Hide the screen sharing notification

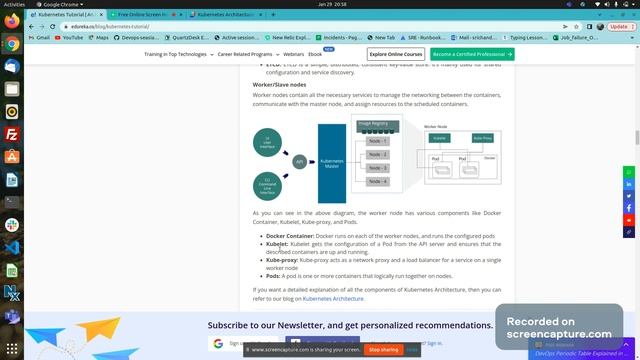412,350
